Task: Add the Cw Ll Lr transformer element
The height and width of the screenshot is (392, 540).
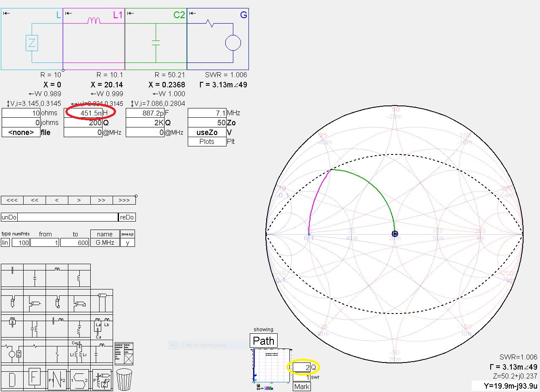Action: [x=79, y=352]
